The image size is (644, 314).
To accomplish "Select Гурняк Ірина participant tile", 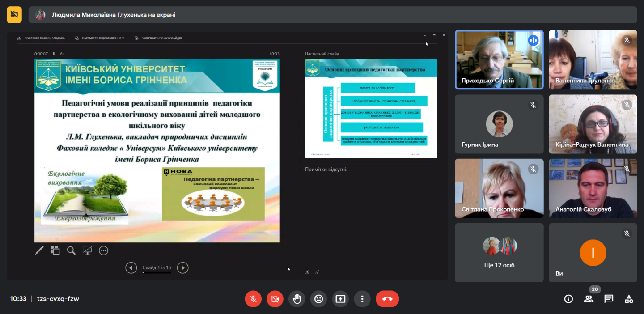I will click(x=499, y=124).
